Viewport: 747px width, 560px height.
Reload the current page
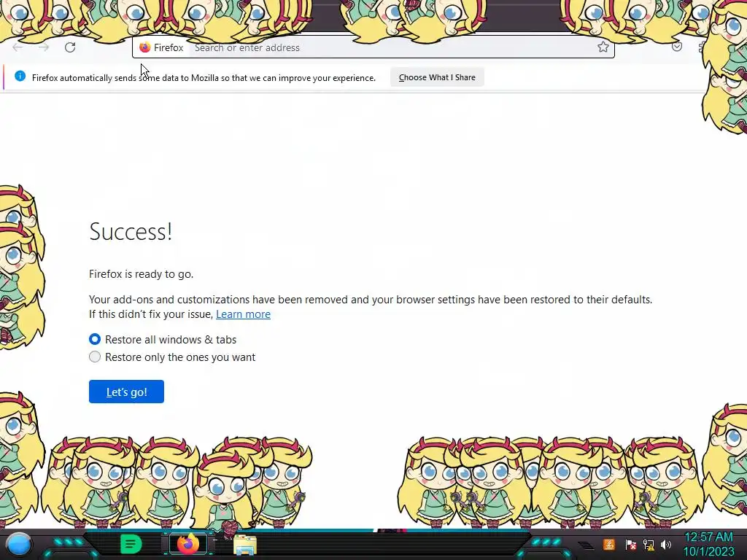click(70, 47)
